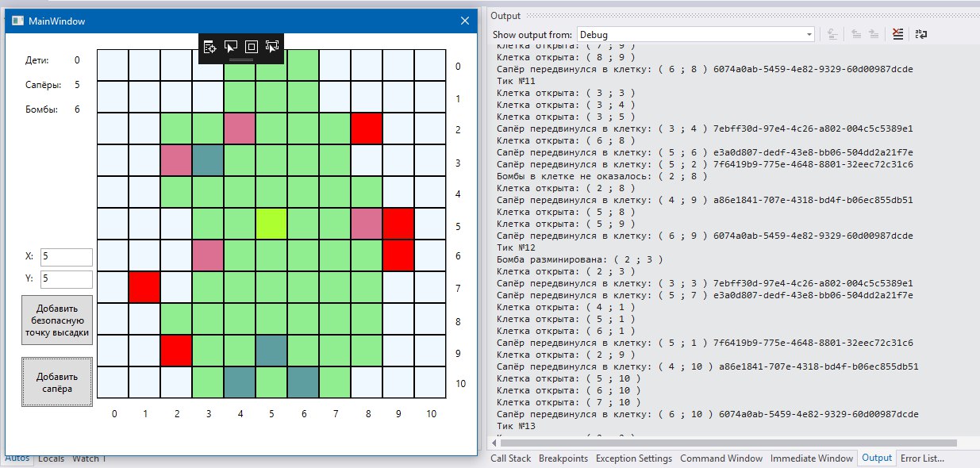The width and height of the screenshot is (980, 468).
Task: Click Go to Next Message icon
Action: tap(874, 34)
